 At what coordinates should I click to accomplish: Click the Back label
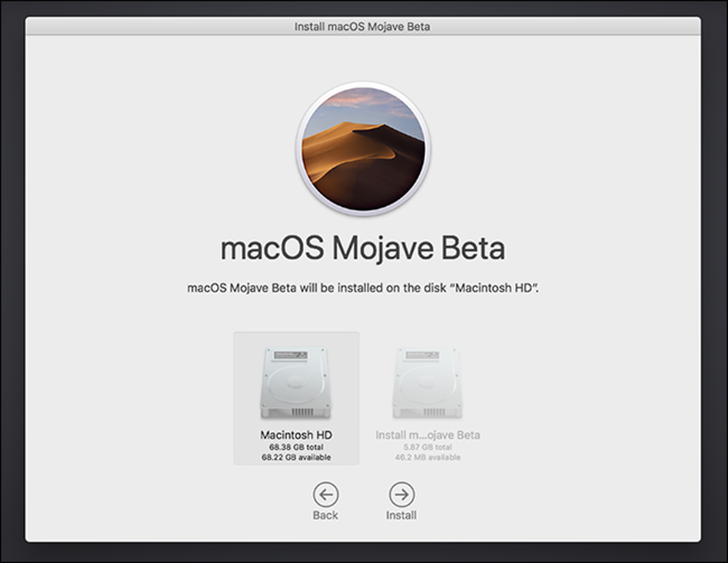click(325, 515)
